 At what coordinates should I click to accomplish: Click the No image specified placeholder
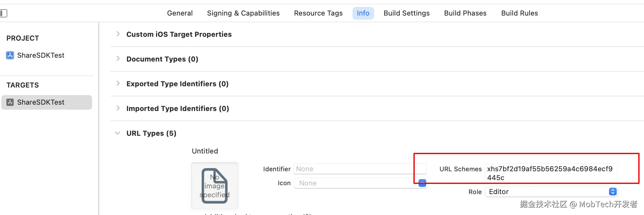(214, 186)
